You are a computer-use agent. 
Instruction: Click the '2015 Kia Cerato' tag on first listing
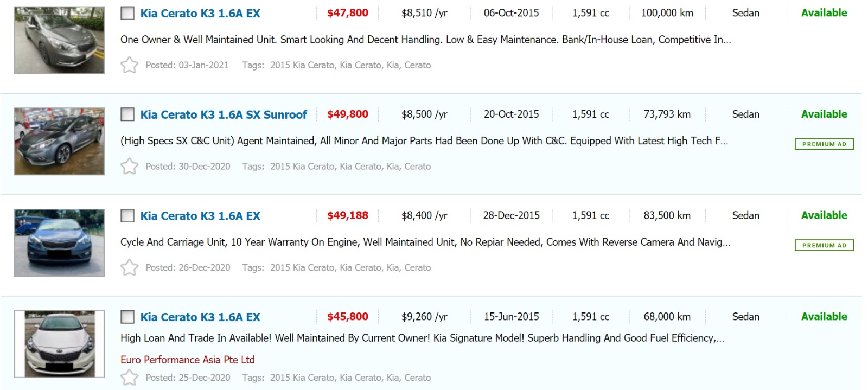302,65
